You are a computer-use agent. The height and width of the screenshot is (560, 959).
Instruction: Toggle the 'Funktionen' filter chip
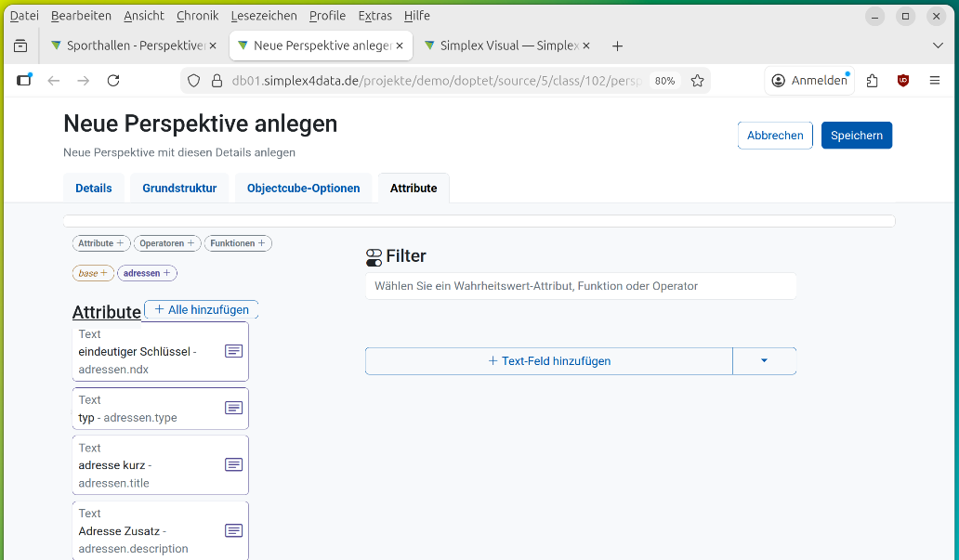(x=238, y=243)
